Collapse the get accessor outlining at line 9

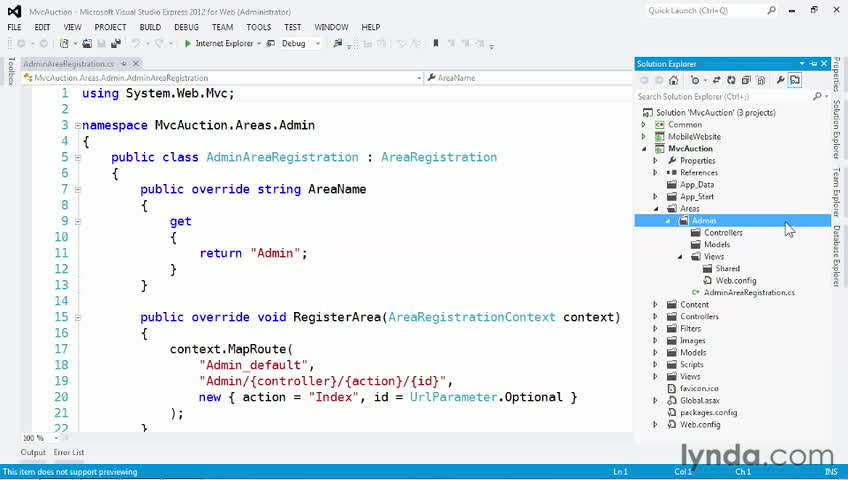[x=77, y=221]
